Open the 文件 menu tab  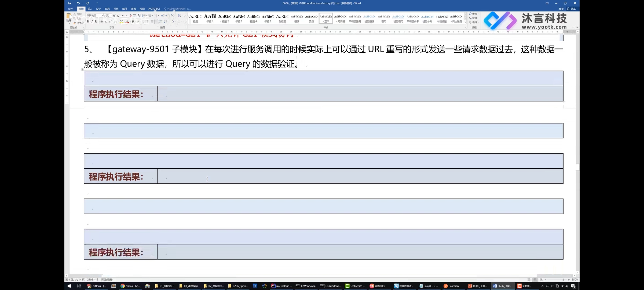pyautogui.click(x=70, y=9)
